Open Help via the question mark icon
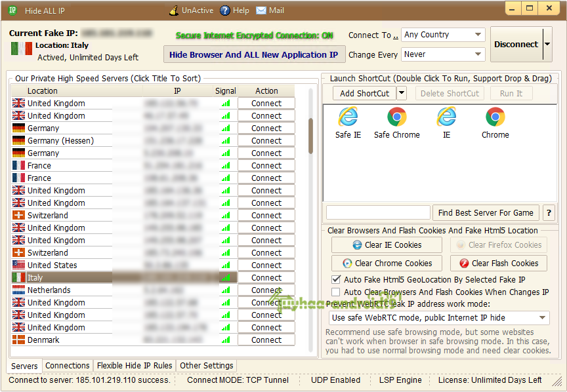This screenshot has height=392, width=567. click(225, 10)
